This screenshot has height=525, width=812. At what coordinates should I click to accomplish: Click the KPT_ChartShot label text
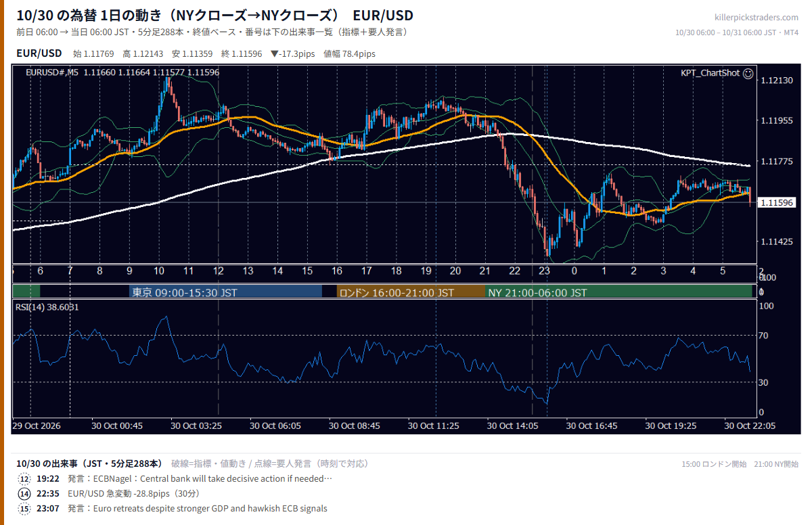tap(710, 73)
